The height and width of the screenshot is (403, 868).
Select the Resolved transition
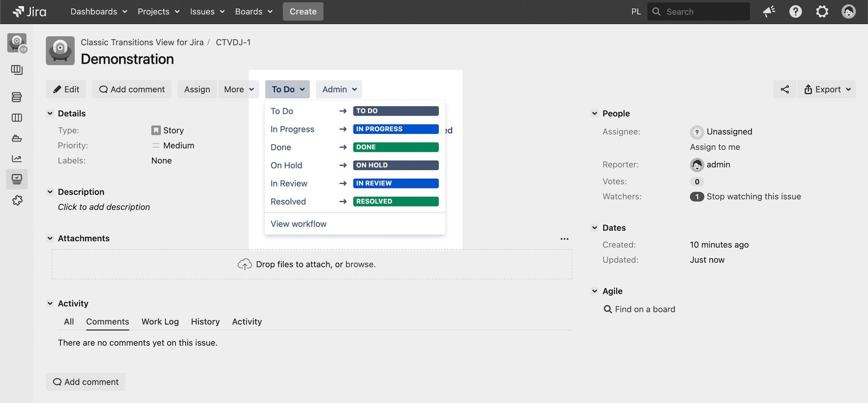355,201
